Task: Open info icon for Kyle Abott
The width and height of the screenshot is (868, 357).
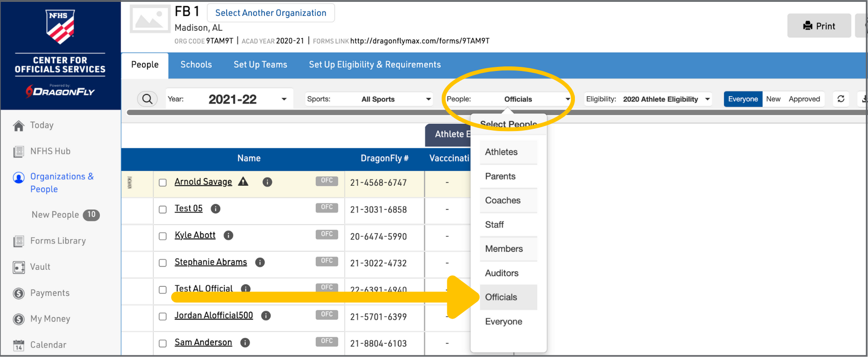Action: coord(228,235)
